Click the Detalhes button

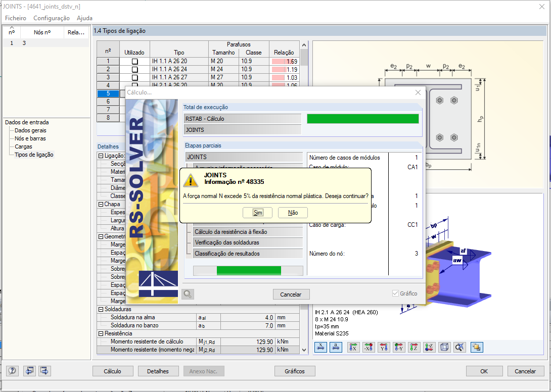(158, 371)
